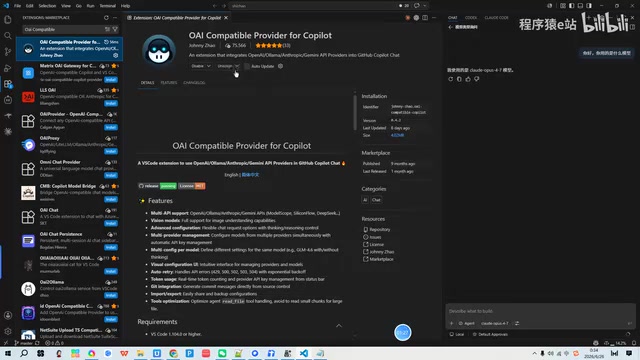Screen dimensions: 640x360
Task: Open the Terminal menu
Action: [x=107, y=6]
